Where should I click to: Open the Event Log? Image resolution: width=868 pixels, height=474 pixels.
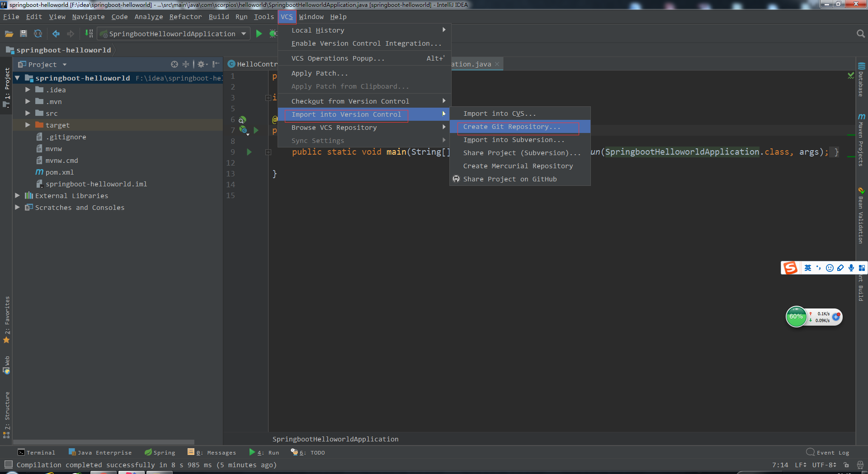828,452
